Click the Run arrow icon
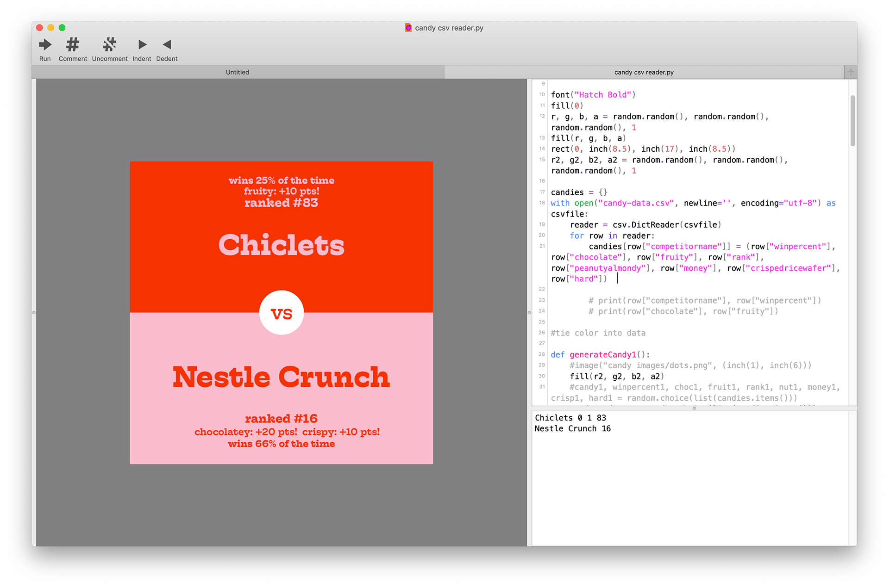Viewport: 889px width, 588px height. click(x=45, y=45)
